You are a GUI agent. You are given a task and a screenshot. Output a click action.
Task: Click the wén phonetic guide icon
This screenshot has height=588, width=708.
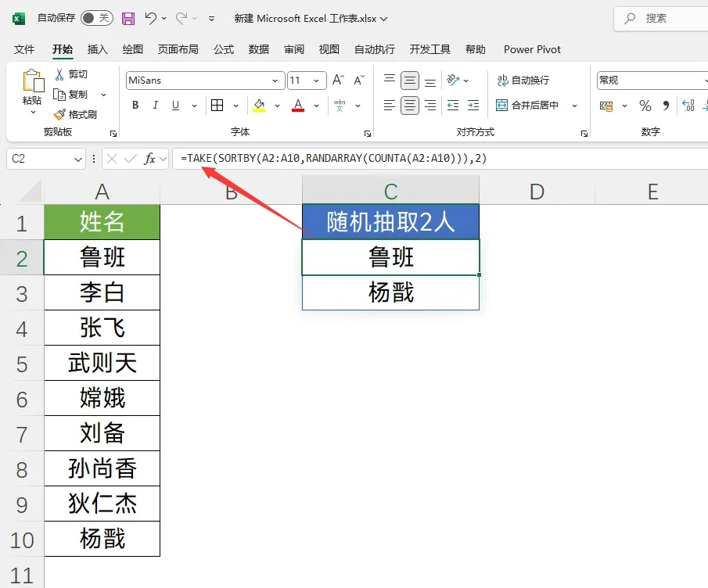[340, 106]
